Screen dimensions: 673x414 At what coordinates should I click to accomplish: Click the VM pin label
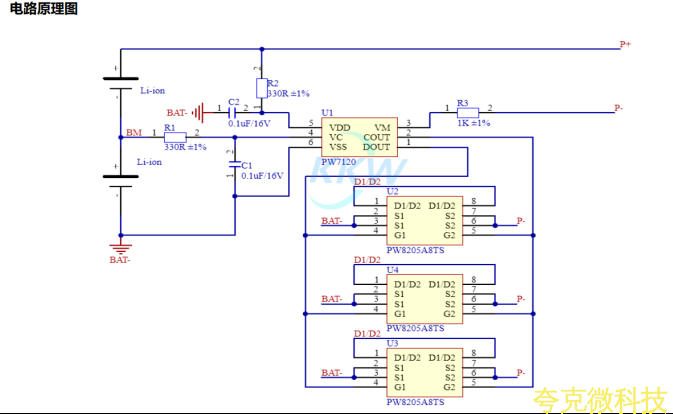pyautogui.click(x=382, y=128)
